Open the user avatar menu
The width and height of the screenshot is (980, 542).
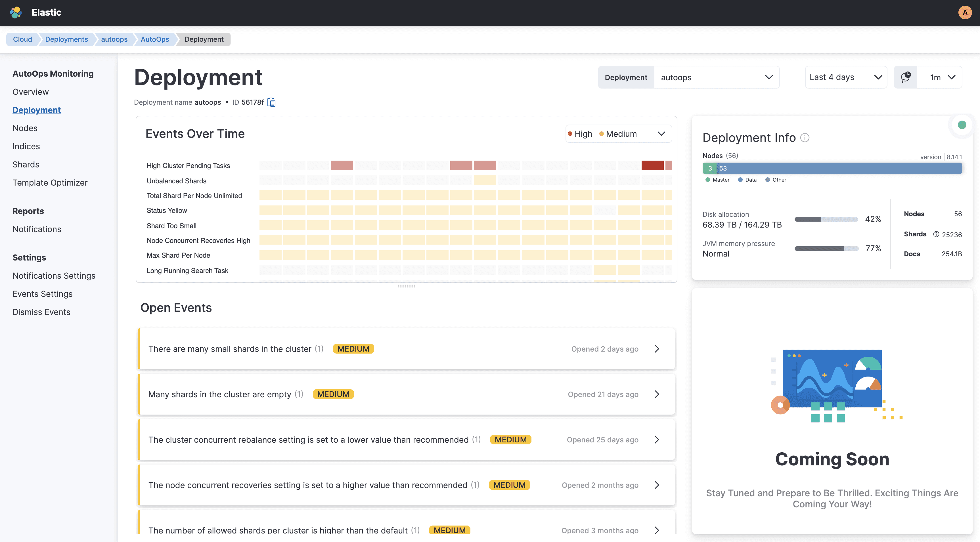(x=965, y=12)
